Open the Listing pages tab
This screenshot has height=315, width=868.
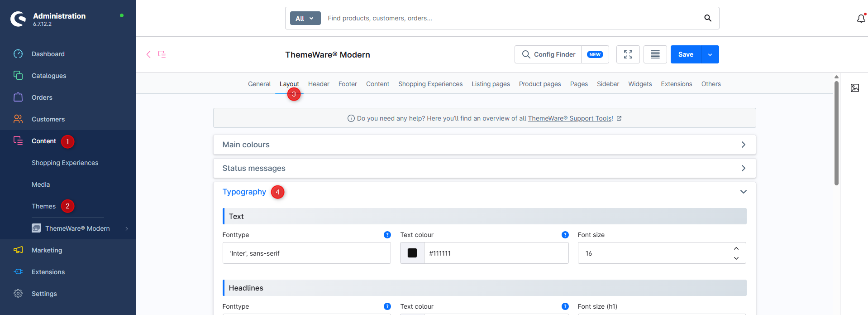coord(491,84)
